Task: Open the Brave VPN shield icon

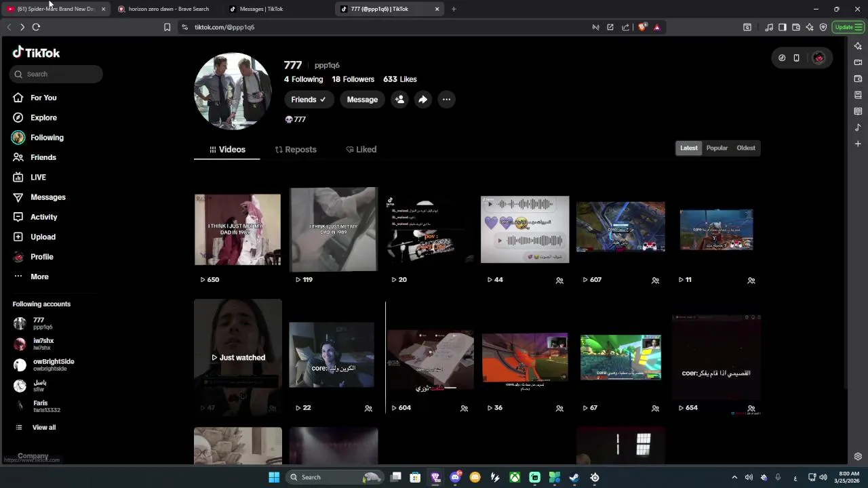Action: 823,27
